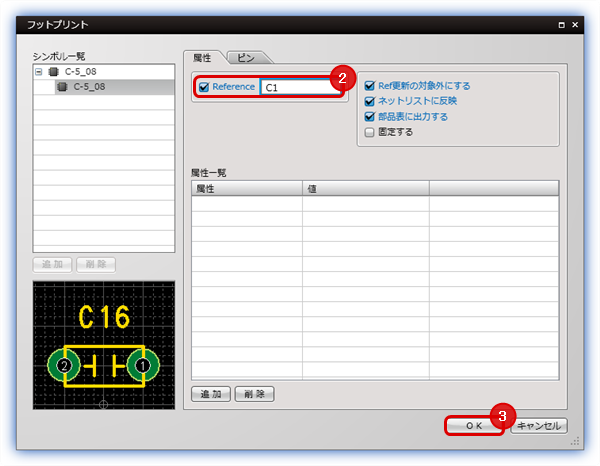The image size is (600, 466).
Task: Uncheck ネットリストに反映 checkbox
Action: click(369, 101)
